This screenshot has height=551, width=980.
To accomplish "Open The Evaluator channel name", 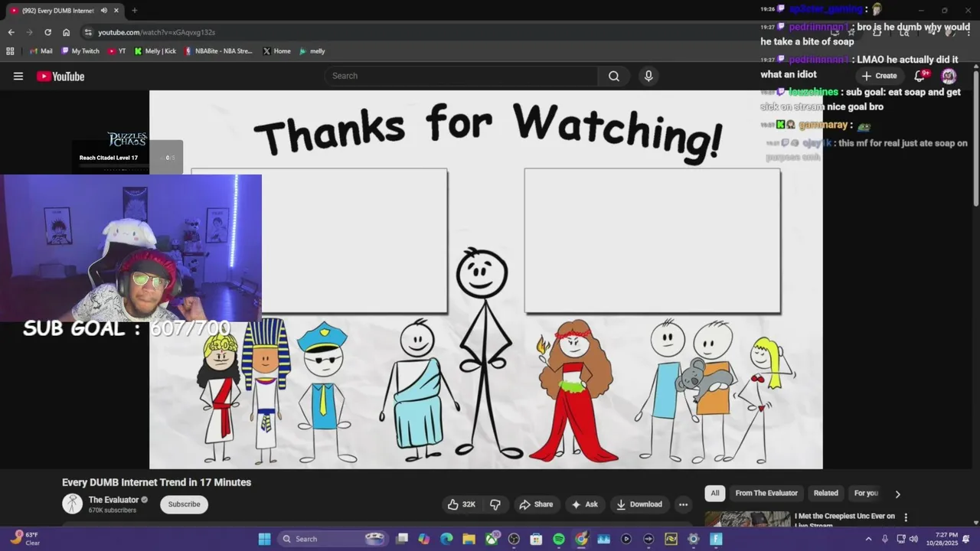I will coord(113,500).
